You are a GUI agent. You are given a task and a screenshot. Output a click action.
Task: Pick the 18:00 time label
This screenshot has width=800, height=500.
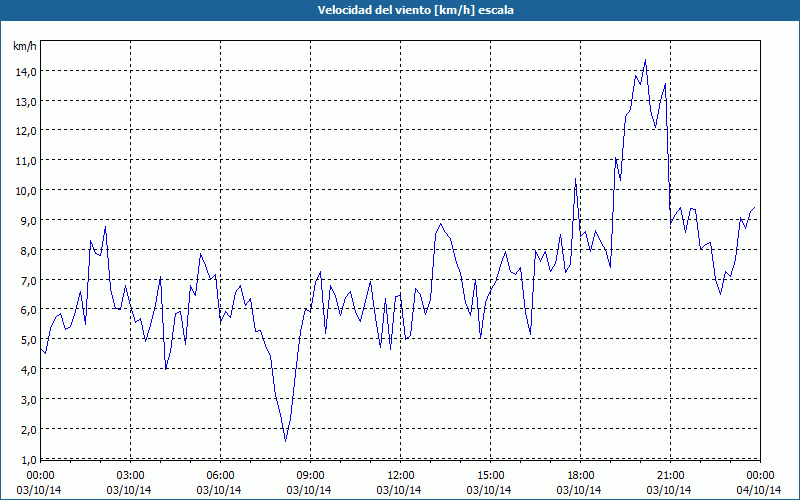[x=581, y=476]
